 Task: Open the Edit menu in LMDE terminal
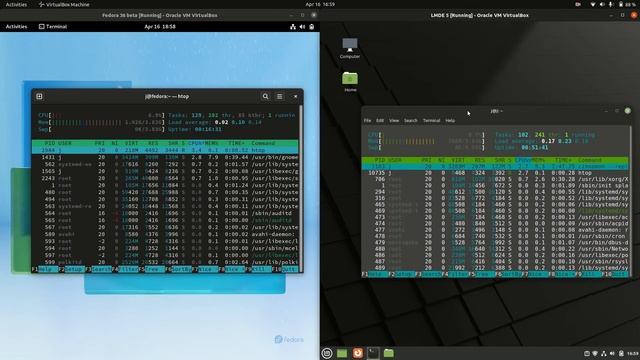380,120
